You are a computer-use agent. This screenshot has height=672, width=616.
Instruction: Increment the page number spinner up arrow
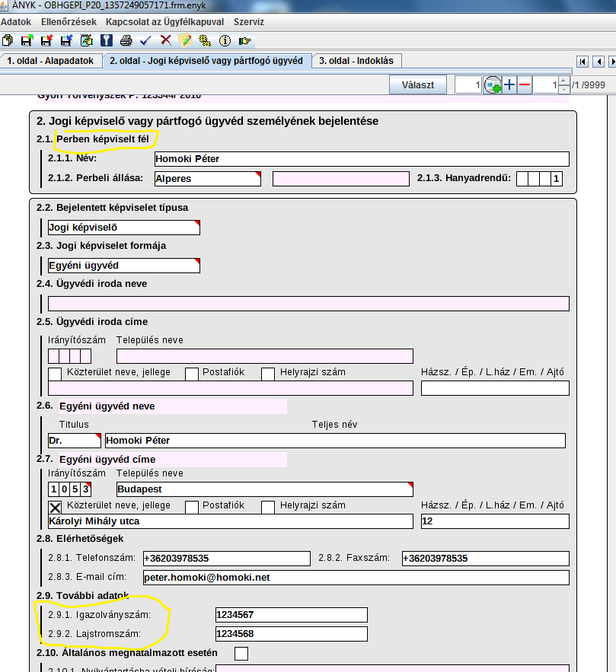[564, 81]
